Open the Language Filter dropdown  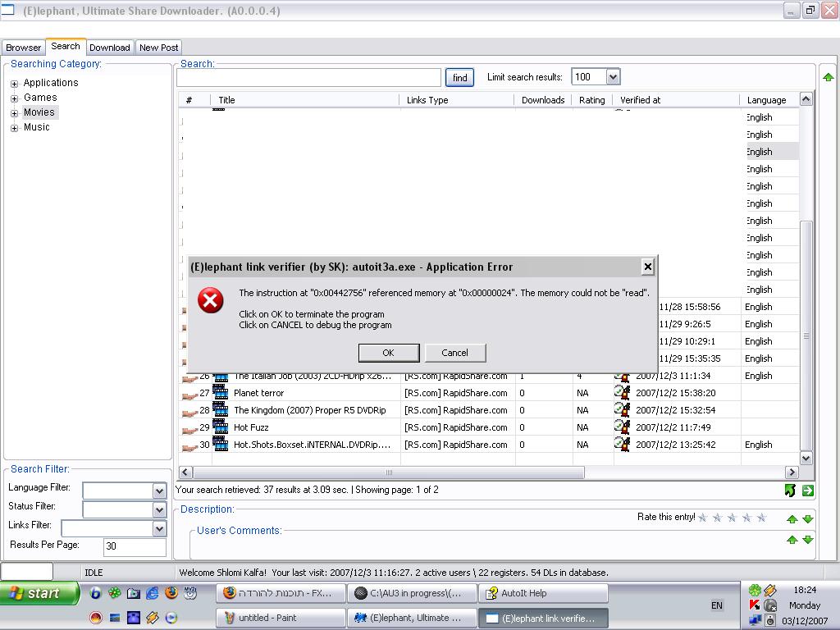[x=159, y=491]
